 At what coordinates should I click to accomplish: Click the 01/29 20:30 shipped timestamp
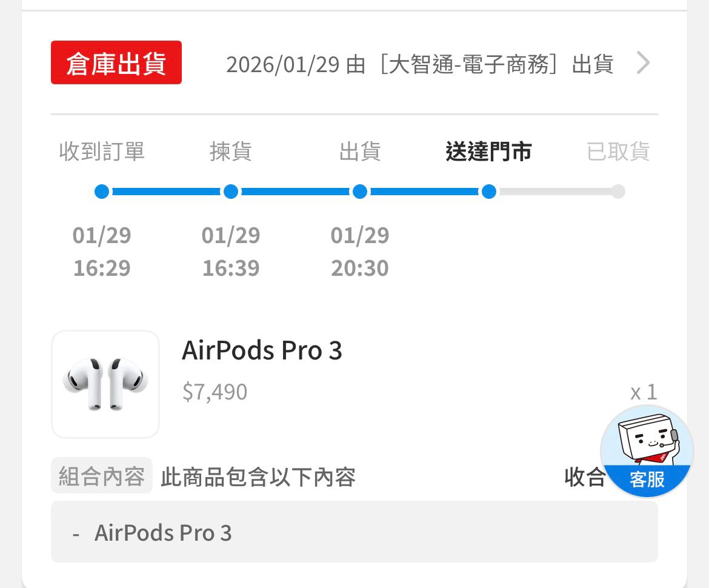[360, 252]
